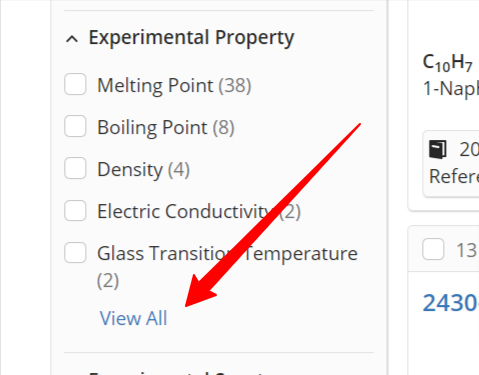Click the 1-Naph substance name text

451,89
